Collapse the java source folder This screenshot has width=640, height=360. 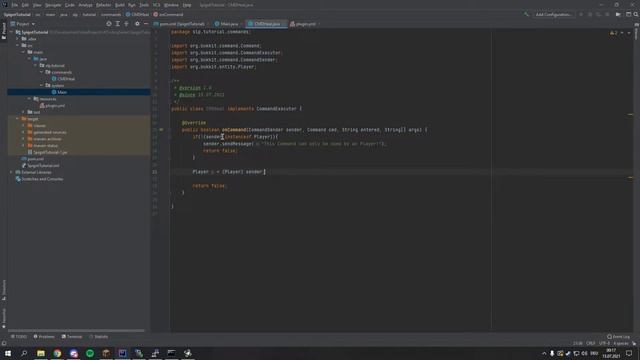[x=30, y=59]
